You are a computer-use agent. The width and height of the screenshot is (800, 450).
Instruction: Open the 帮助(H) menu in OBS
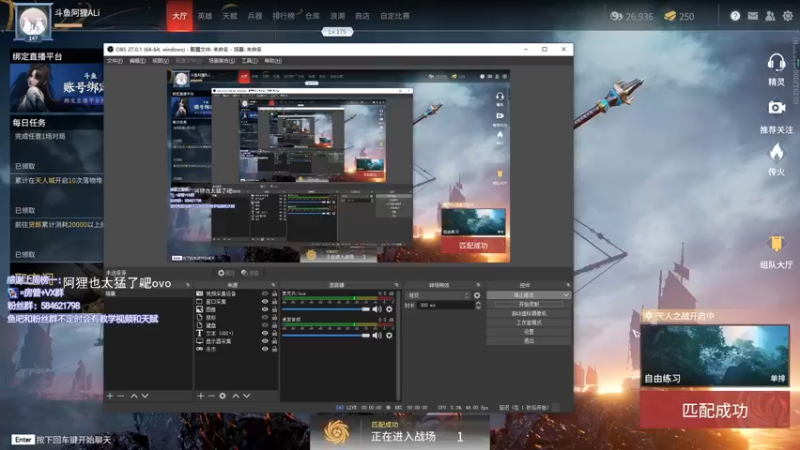273,61
